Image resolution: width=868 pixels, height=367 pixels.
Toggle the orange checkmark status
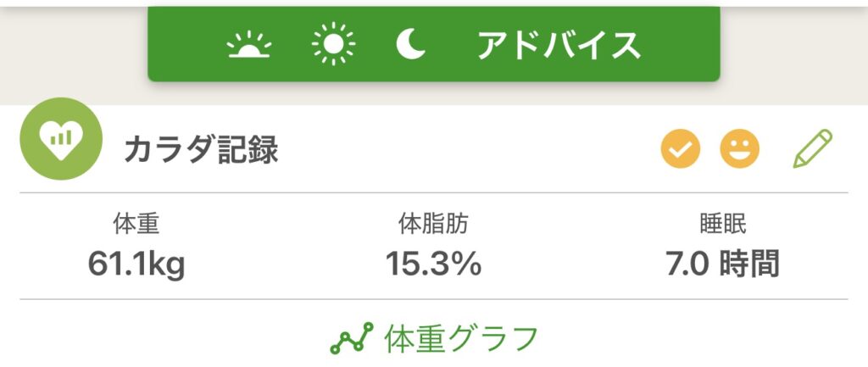681,150
